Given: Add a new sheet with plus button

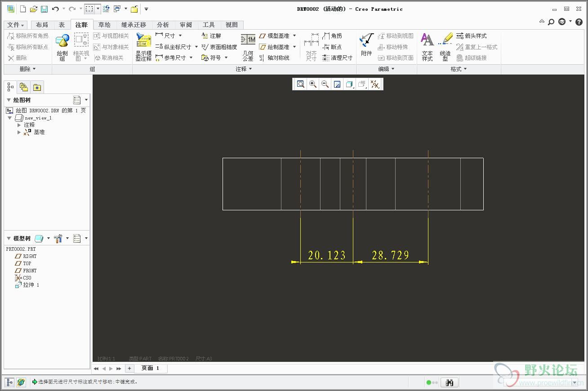Looking at the screenshot, I should point(129,368).
